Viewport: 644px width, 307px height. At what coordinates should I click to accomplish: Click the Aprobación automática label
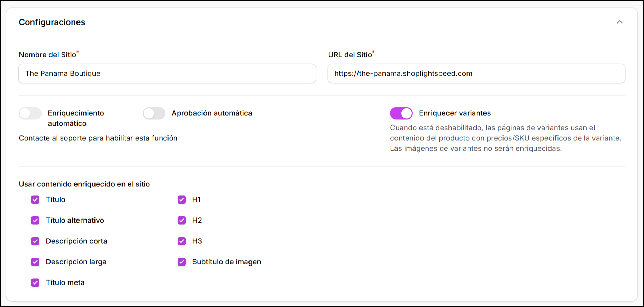[212, 113]
